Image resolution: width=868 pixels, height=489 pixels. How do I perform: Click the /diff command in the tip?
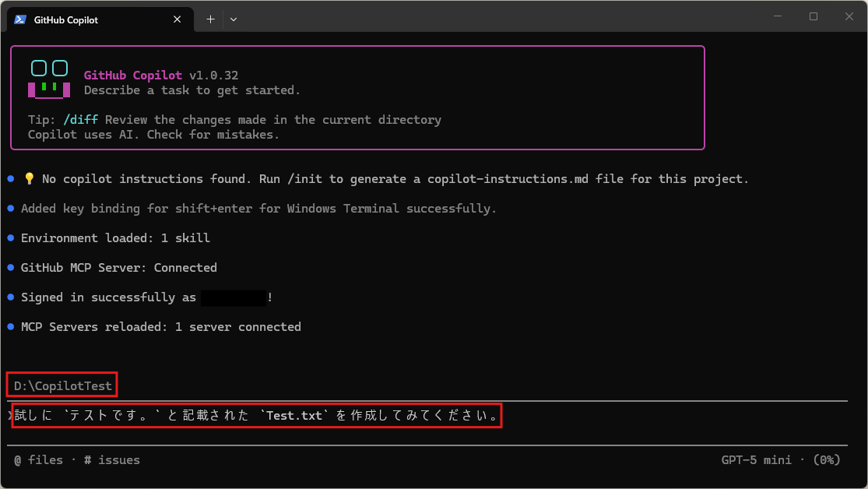[82, 120]
